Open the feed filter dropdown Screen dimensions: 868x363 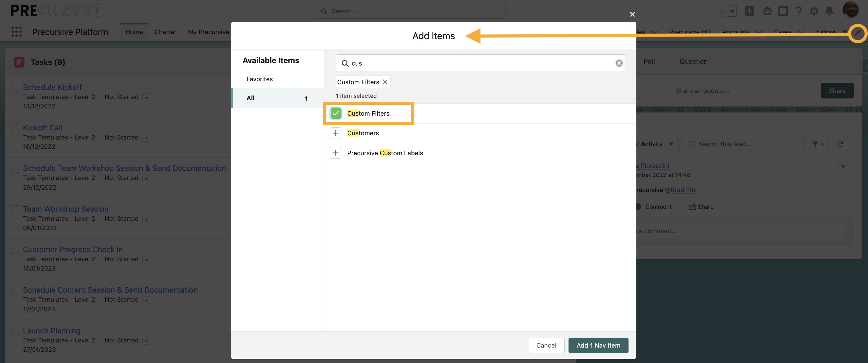818,144
